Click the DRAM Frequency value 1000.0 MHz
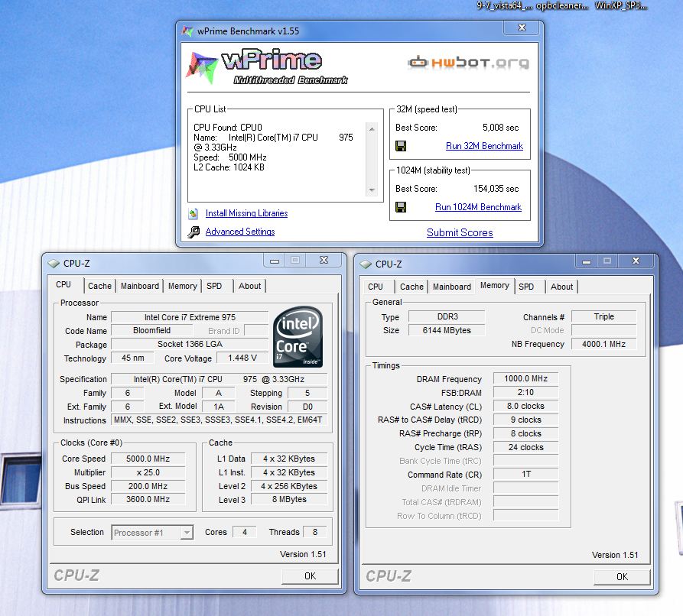683x616 pixels. (525, 379)
